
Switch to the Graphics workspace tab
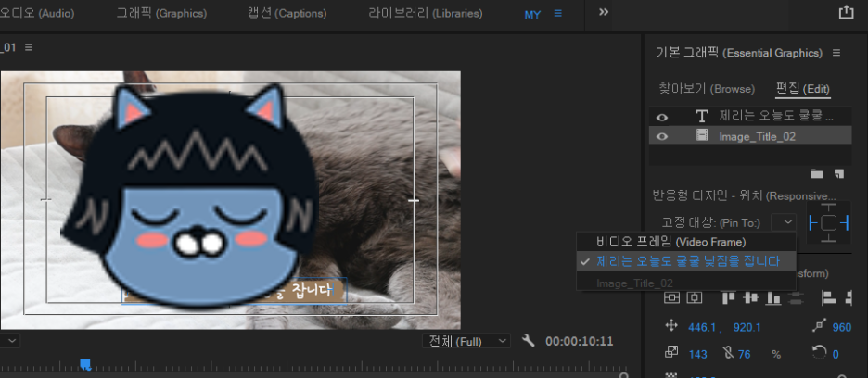[x=161, y=13]
